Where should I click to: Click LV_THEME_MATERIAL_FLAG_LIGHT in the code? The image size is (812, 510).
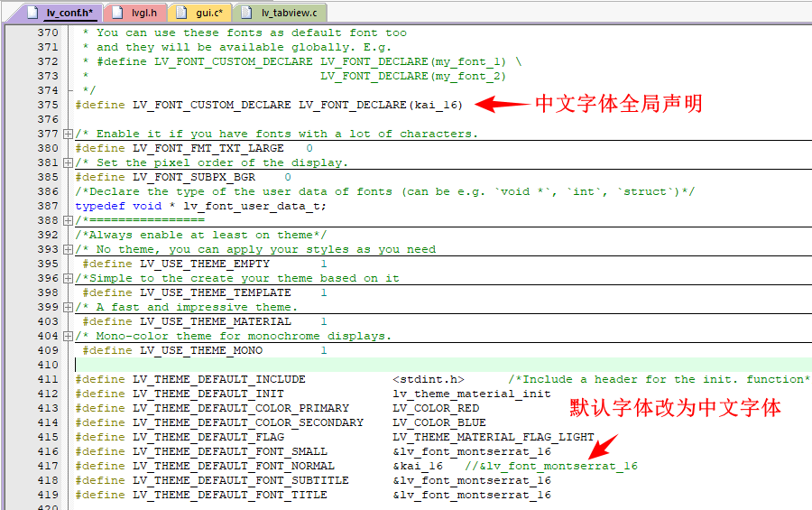point(493,437)
